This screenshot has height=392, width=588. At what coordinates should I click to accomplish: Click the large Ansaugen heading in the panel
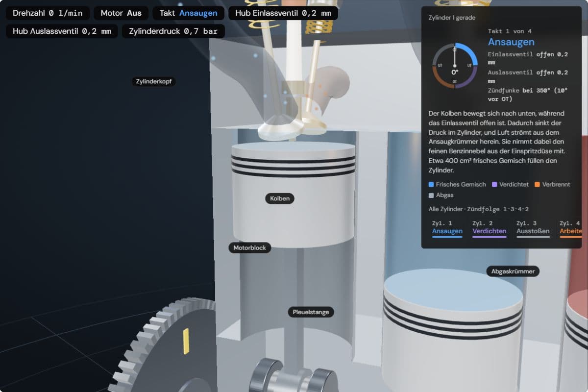click(x=511, y=42)
